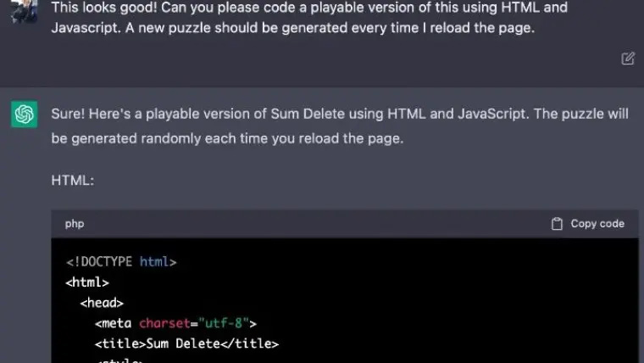Click the clipboard icon in code header

click(557, 224)
